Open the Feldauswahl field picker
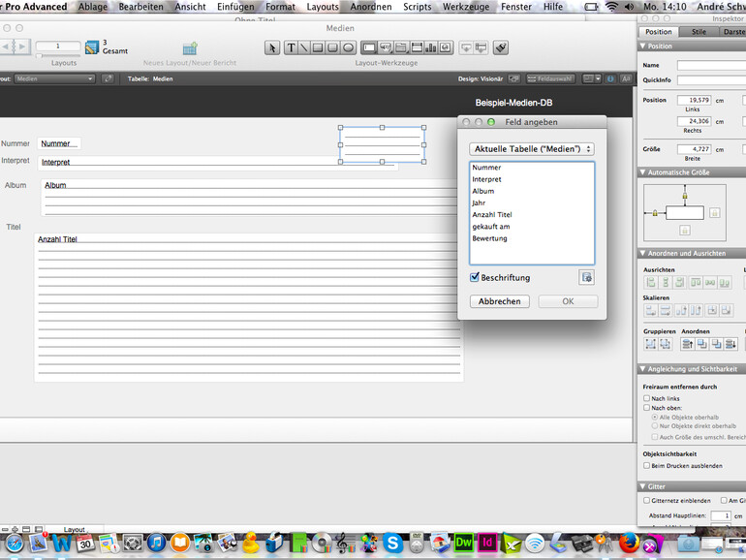This screenshot has height=560, width=746. pos(550,79)
